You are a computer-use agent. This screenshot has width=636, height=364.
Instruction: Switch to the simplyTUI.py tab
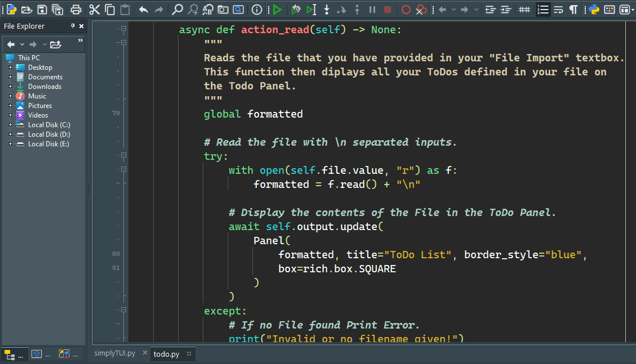click(x=114, y=354)
